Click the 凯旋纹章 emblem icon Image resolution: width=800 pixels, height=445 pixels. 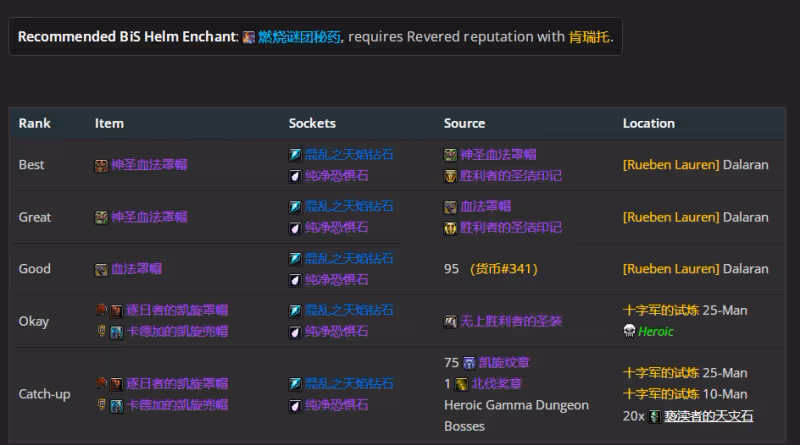469,363
